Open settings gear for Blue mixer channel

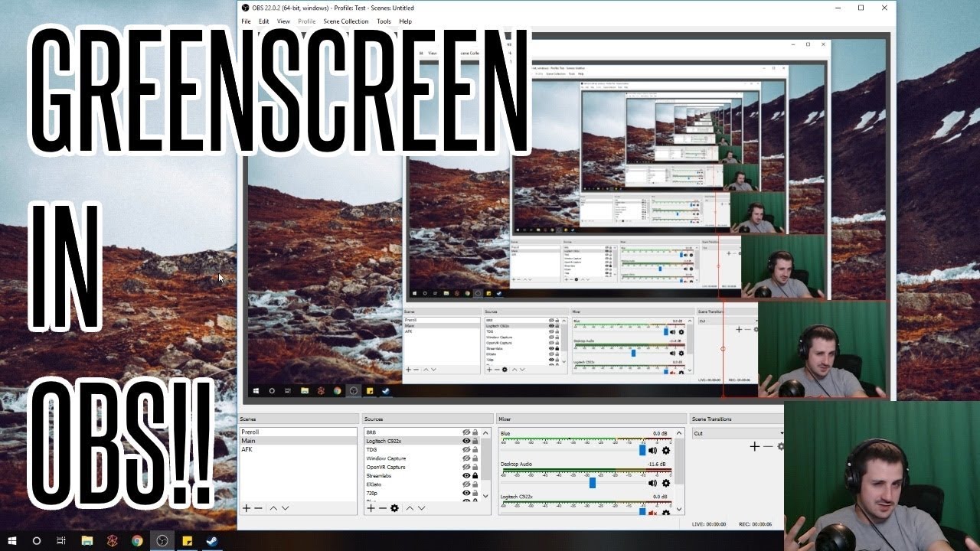coord(666,451)
